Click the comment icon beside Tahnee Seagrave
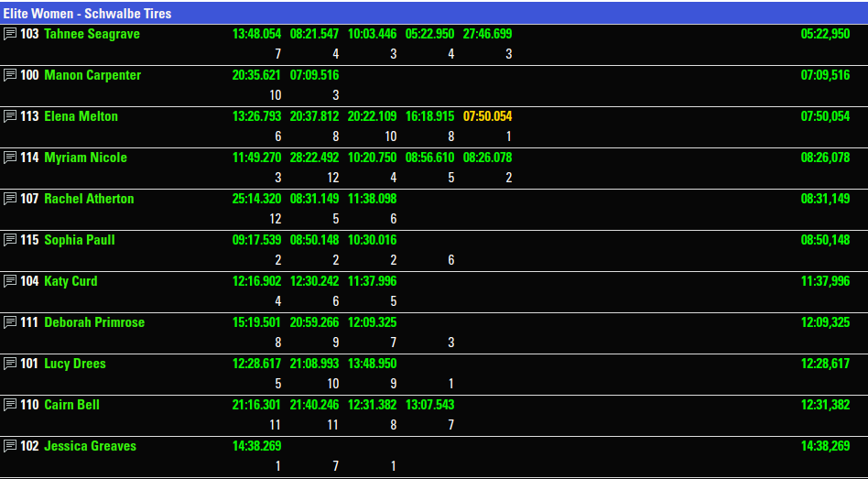 (10, 34)
